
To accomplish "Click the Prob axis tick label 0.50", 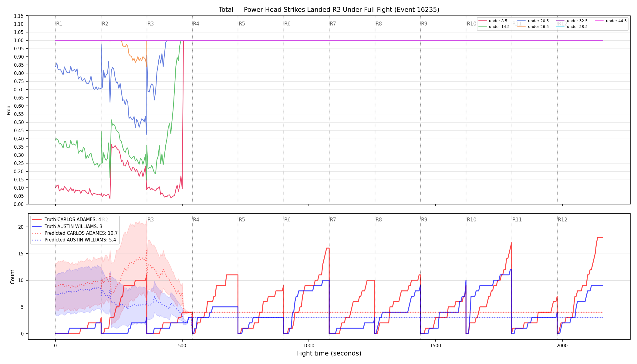I will (x=19, y=122).
